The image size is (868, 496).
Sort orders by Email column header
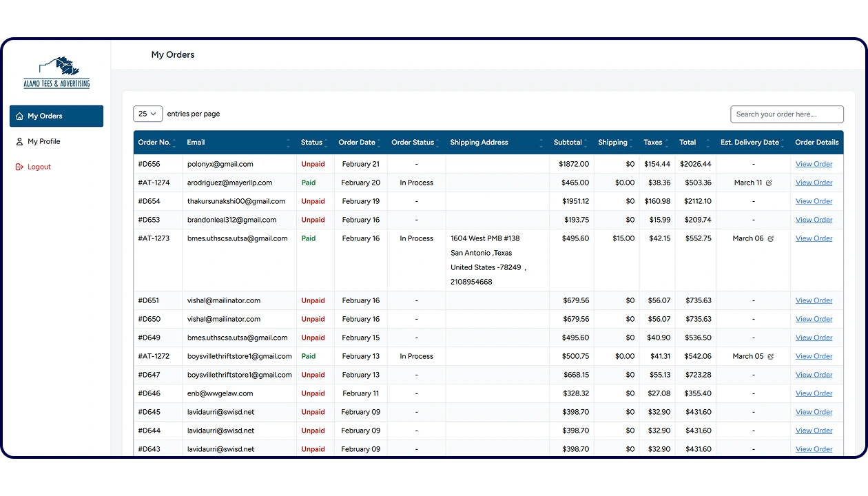[x=196, y=143]
